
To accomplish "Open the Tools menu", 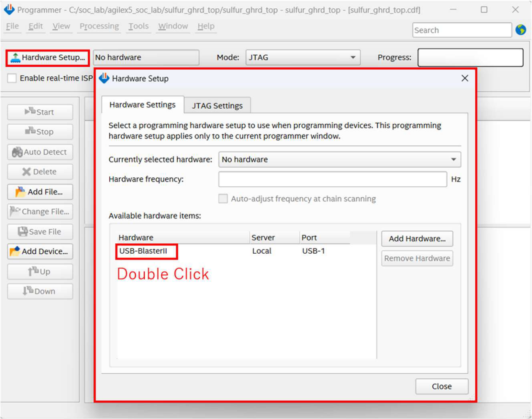I will (x=138, y=26).
